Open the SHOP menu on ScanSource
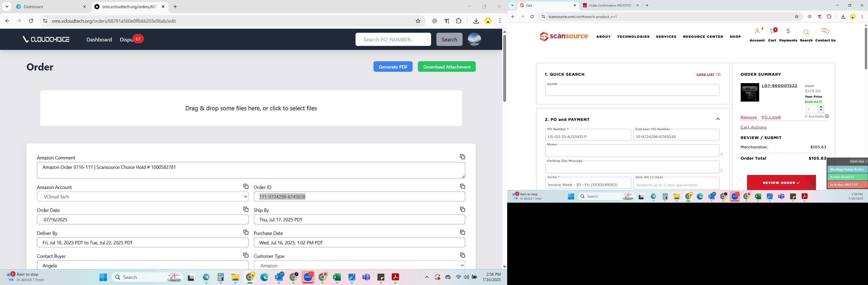This screenshot has height=285, width=868. [735, 37]
